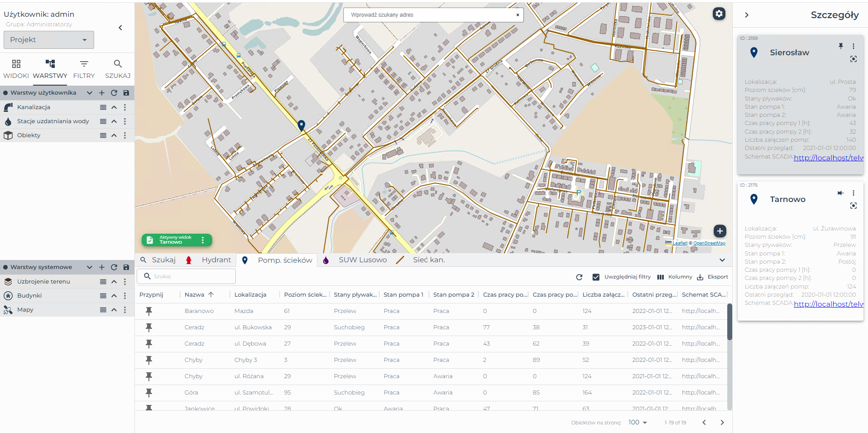Open Mapy more options menu

pyautogui.click(x=125, y=310)
